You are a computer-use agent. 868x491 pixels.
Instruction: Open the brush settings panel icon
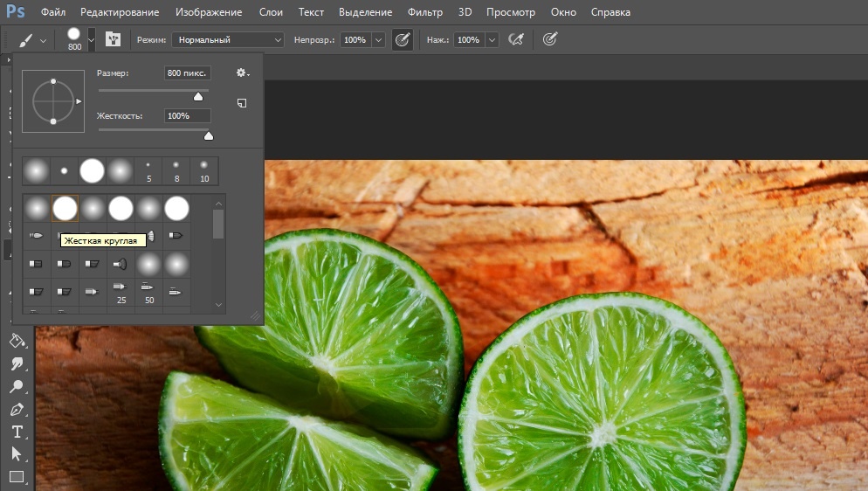click(113, 39)
